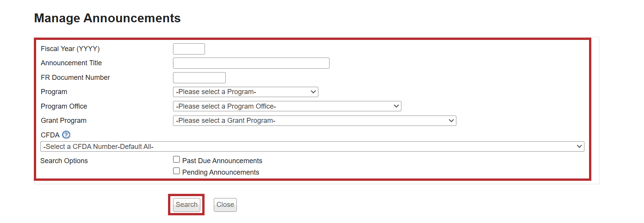
Task: Check the Pending Announcements checkbox
Action: 176,171
